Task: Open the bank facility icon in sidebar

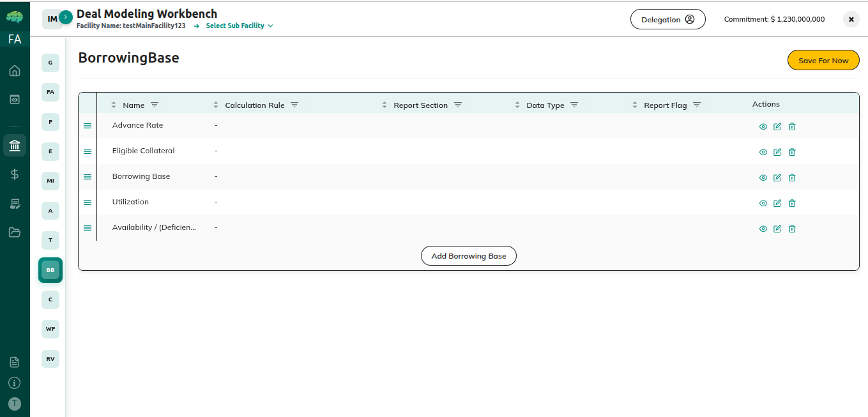Action: [x=15, y=145]
